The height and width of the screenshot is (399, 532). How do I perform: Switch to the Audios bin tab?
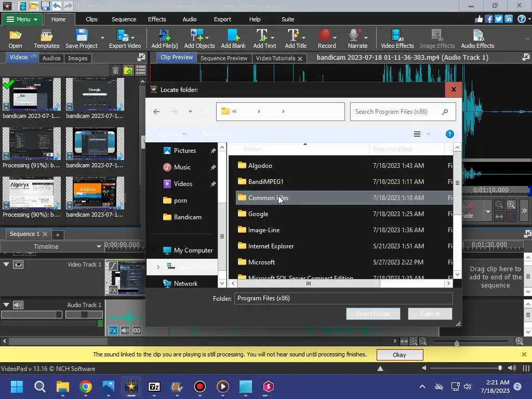point(51,58)
